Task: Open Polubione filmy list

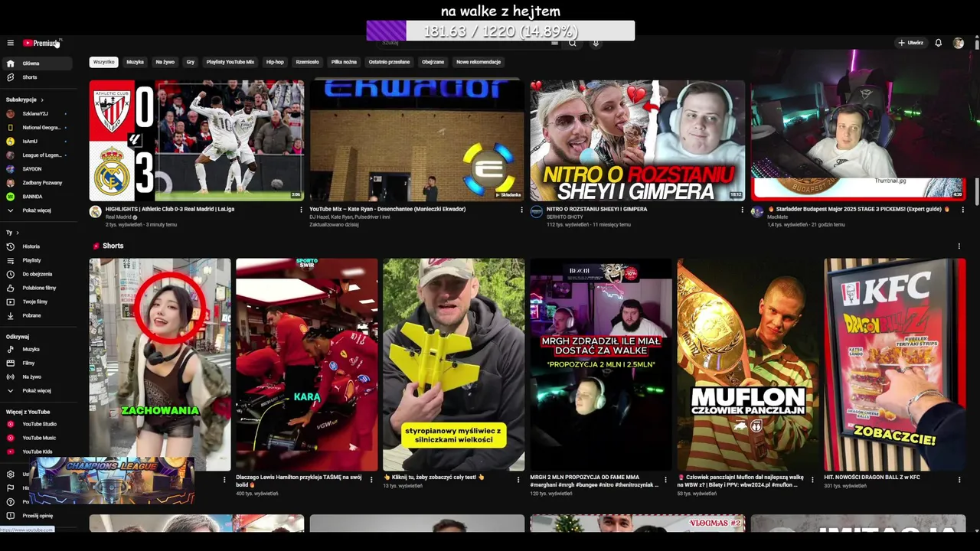Action: pos(38,288)
